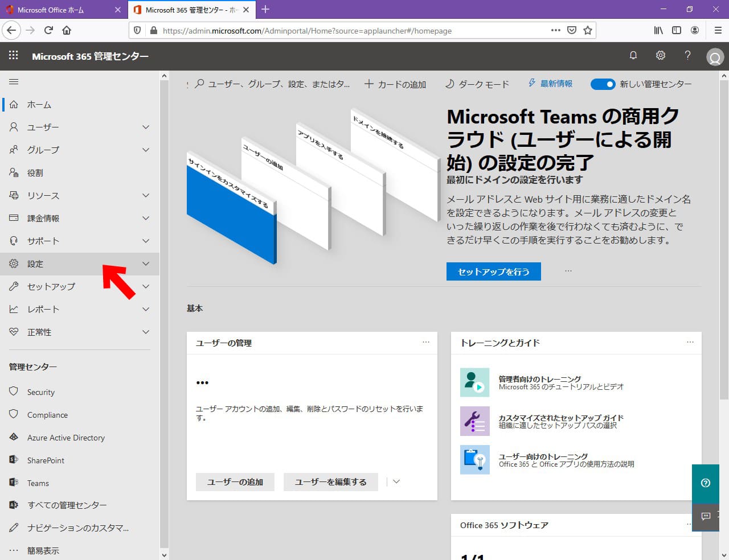Open the floating help circle button
This screenshot has height=560, width=729.
coord(706,483)
